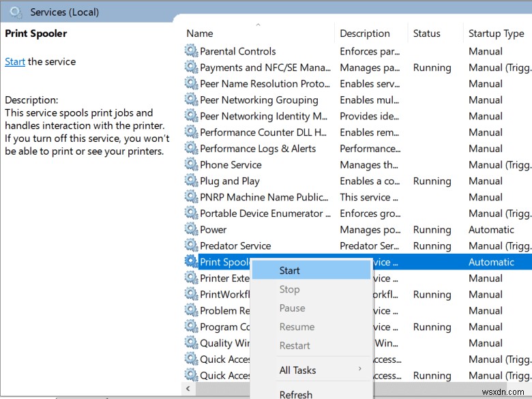Screen dimensions: 532x399
Task: Select the PNRP Machine Name Public... service
Action: (264, 197)
